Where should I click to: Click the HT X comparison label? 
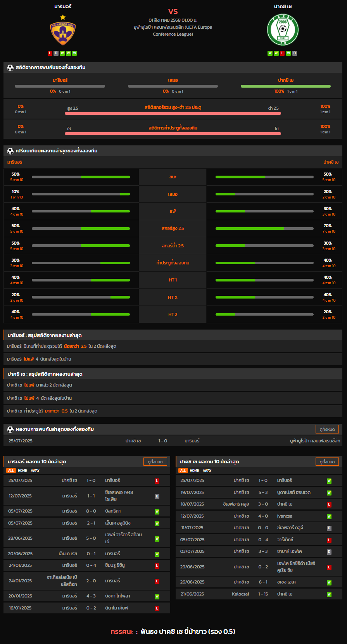click(173, 297)
